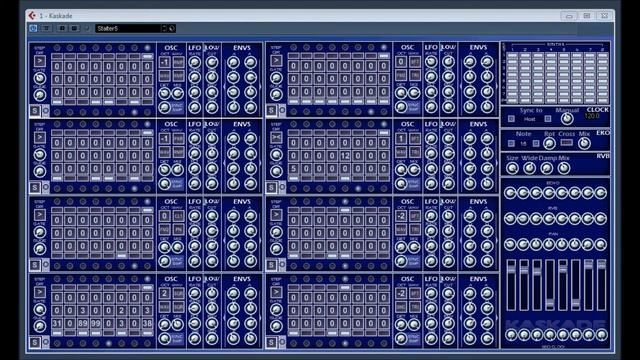Click the RVB Mix knob

564,168
